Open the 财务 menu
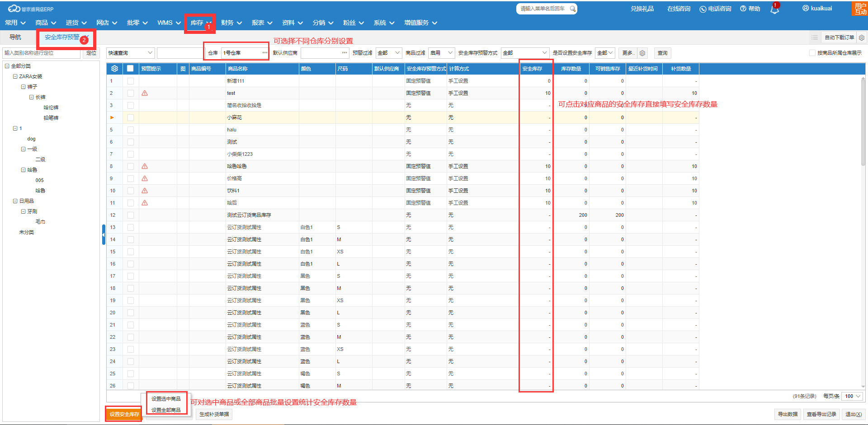The width and height of the screenshot is (868, 425). coord(231,23)
